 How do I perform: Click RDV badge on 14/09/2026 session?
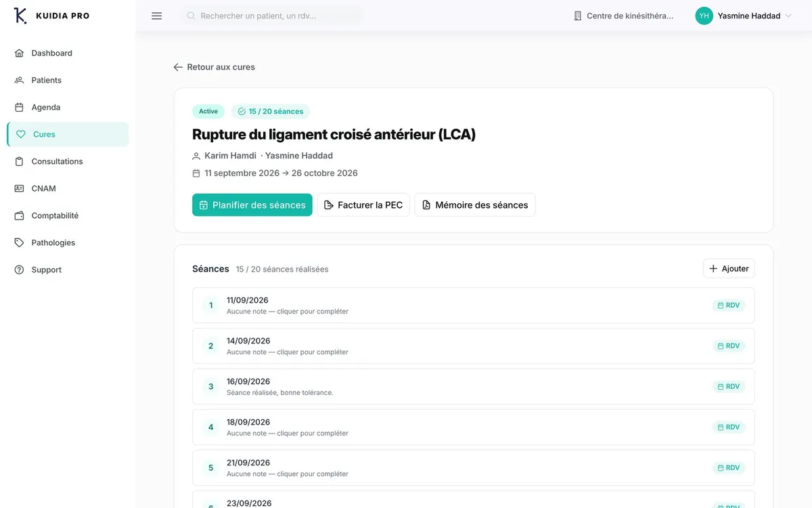729,346
